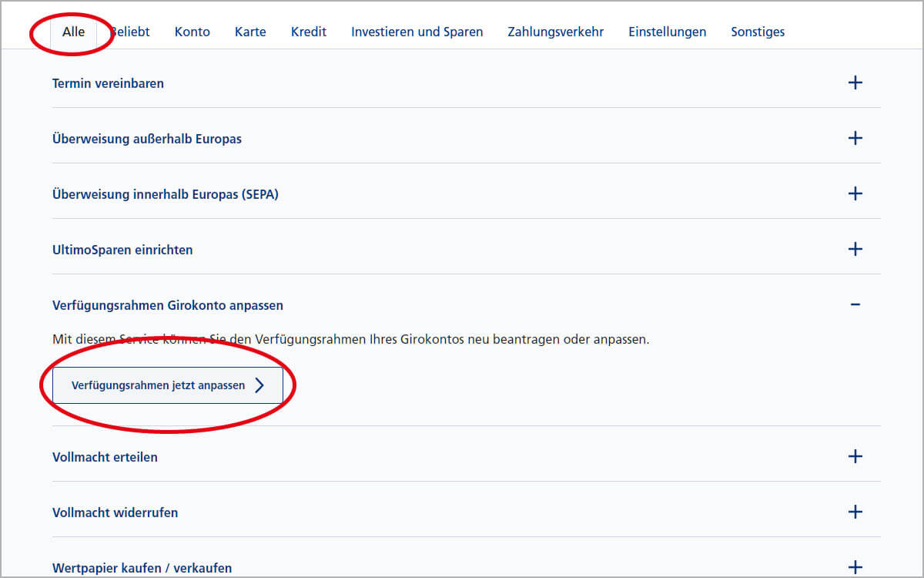The image size is (924, 578).
Task: Open the Konto tab
Action: click(192, 32)
